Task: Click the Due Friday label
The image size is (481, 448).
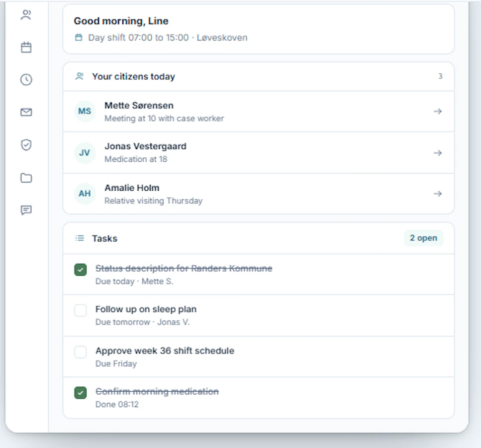Action: tap(116, 363)
